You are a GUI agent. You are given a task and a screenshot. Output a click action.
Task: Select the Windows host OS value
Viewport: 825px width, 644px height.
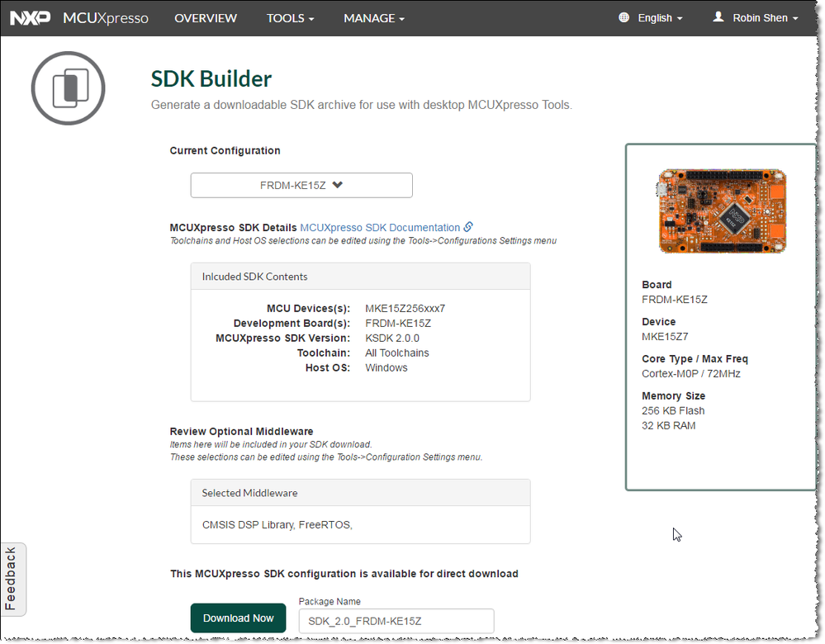[386, 367]
